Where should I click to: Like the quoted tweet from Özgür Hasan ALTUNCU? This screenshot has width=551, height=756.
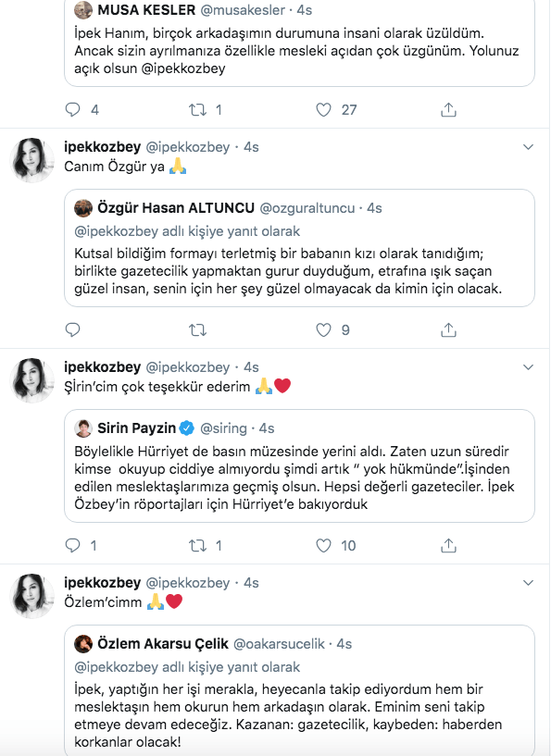click(322, 328)
